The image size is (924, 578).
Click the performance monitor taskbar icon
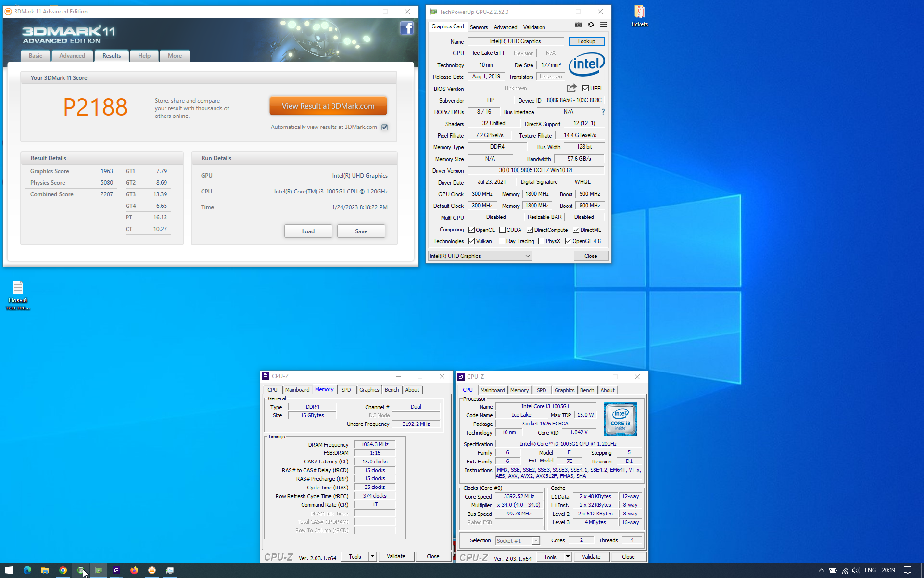coord(170,570)
